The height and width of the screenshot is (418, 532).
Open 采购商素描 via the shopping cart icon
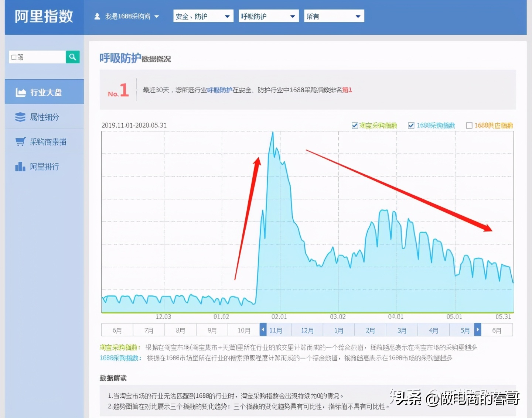pos(20,141)
